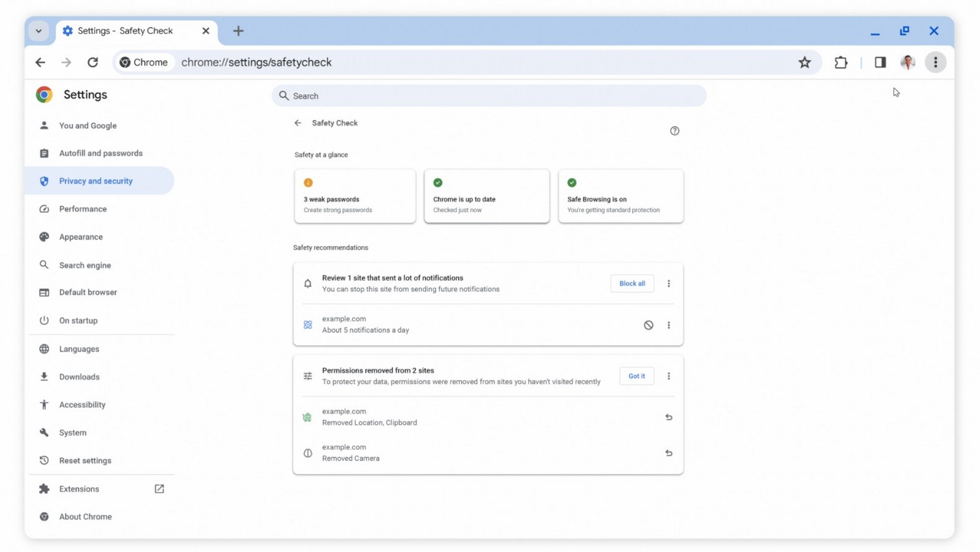This screenshot has width=980, height=552.
Task: Go back to Settings via the Safety Check arrow
Action: coord(298,122)
